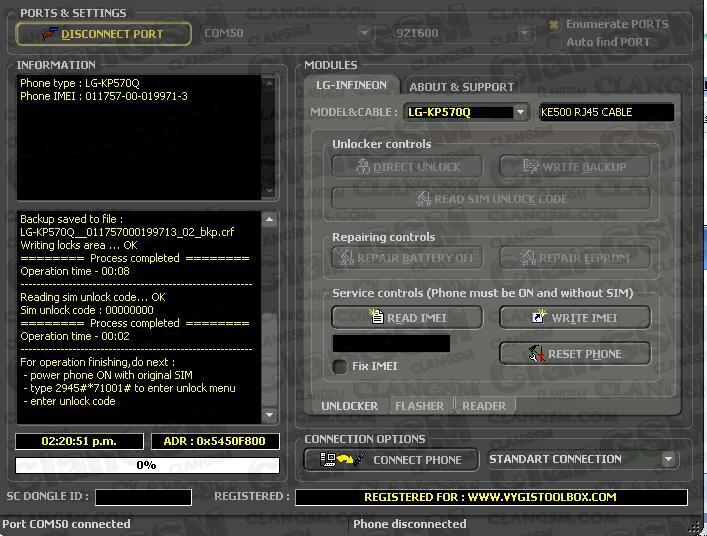Expand the LG-KP570Q model dropdown
This screenshot has height=536, width=707.
click(520, 112)
